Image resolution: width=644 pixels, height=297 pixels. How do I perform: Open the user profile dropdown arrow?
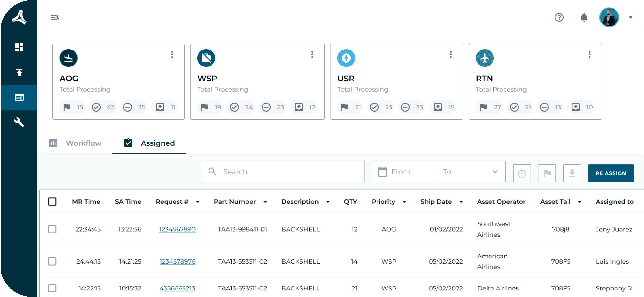(x=630, y=17)
